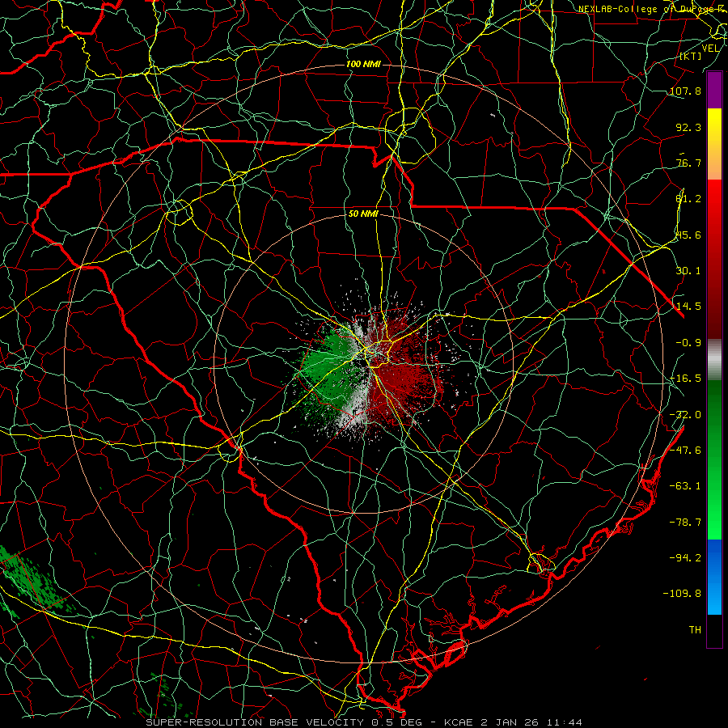The height and width of the screenshot is (728, 728).
Task: Click the 100 NMI range ring label
Action: tap(363, 64)
